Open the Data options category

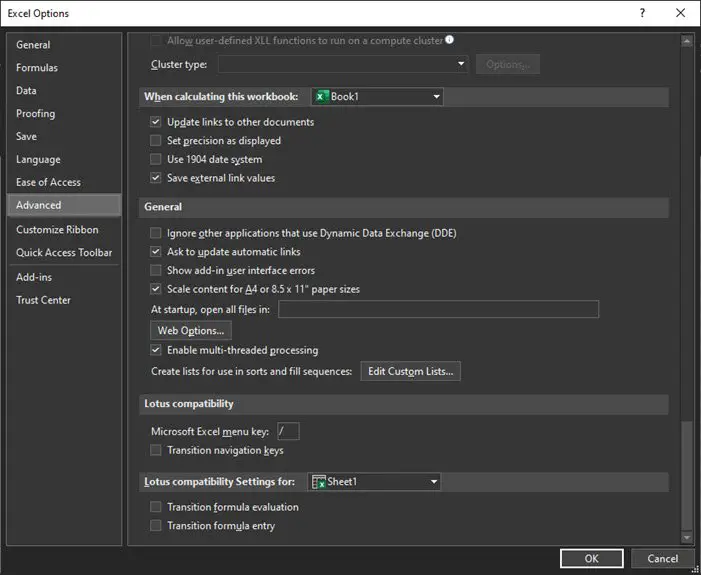pyautogui.click(x=64, y=90)
